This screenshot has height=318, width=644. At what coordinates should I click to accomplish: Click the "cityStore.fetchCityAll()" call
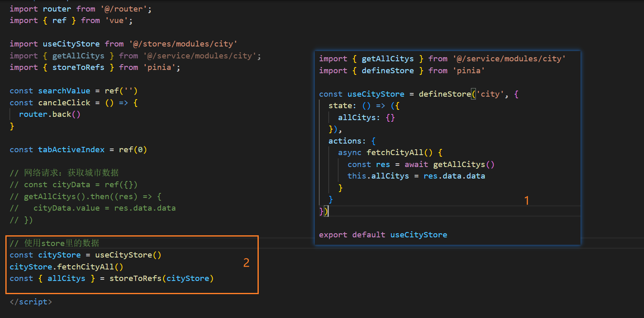67,267
